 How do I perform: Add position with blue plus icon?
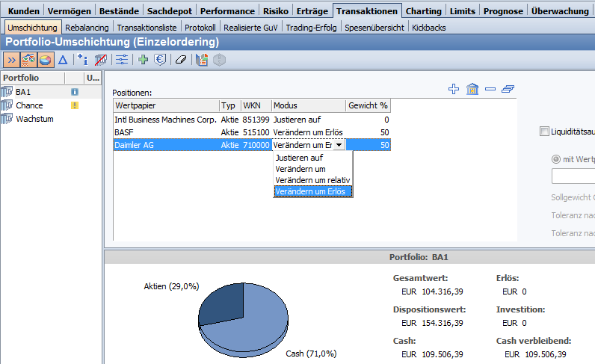(454, 90)
